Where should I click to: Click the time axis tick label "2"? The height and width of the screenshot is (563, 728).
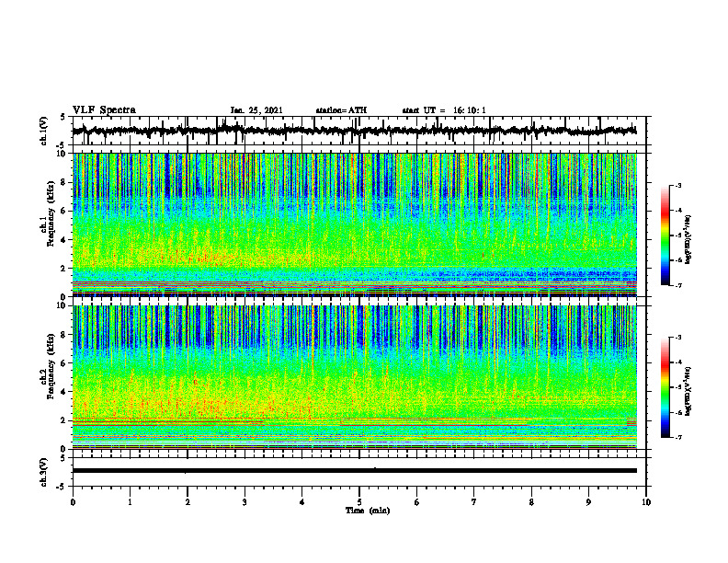pyautogui.click(x=188, y=502)
